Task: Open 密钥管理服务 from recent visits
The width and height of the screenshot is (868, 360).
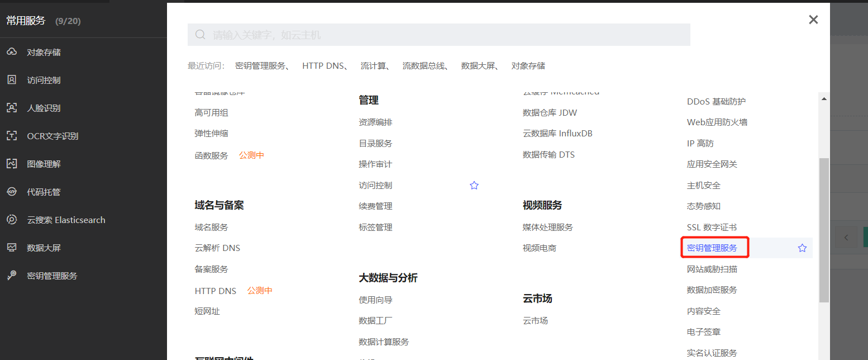Action: [x=260, y=65]
